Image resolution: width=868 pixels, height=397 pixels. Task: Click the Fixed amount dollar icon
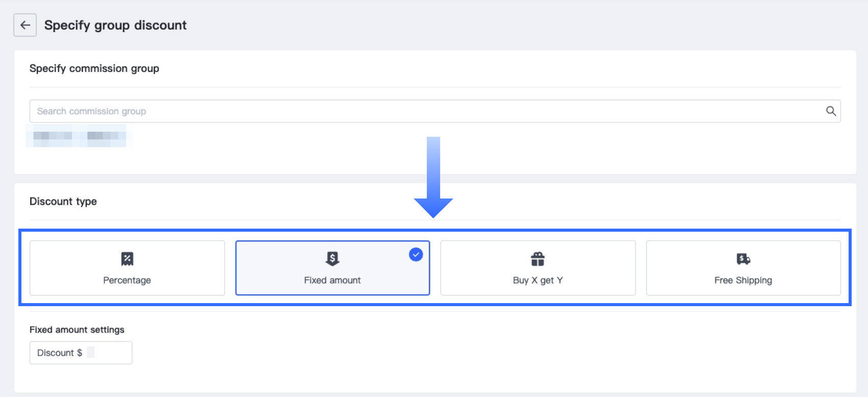coord(332,259)
